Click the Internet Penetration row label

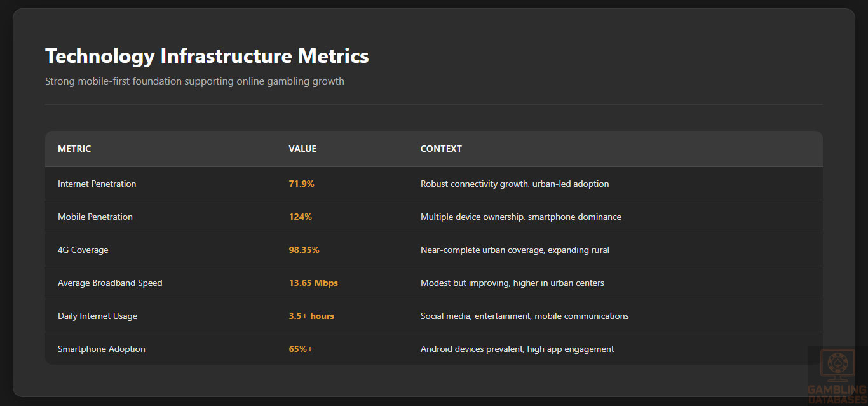pyautogui.click(x=97, y=184)
